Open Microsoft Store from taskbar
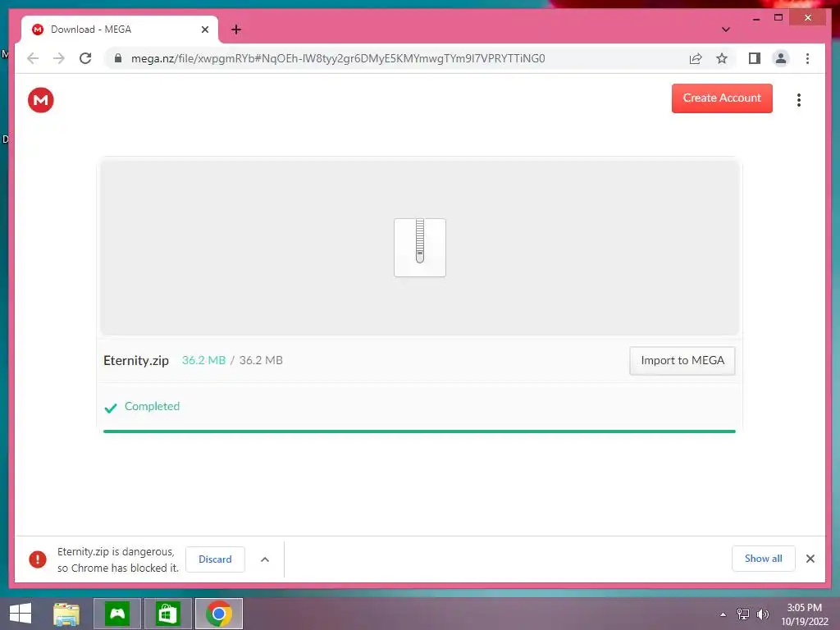840x630 pixels. pos(167,614)
